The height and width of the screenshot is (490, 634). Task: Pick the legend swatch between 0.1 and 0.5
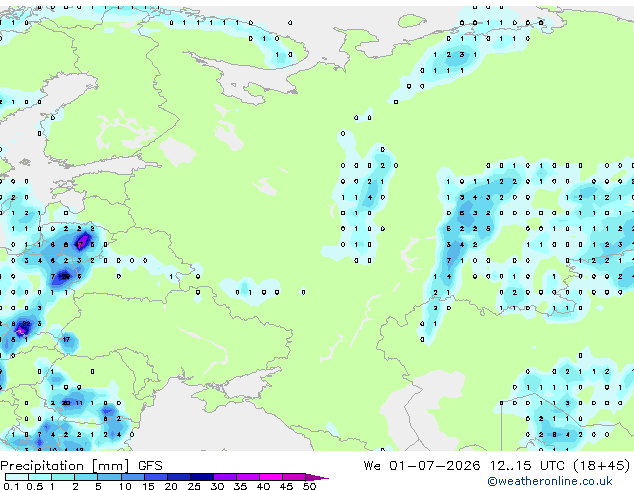tap(17, 477)
